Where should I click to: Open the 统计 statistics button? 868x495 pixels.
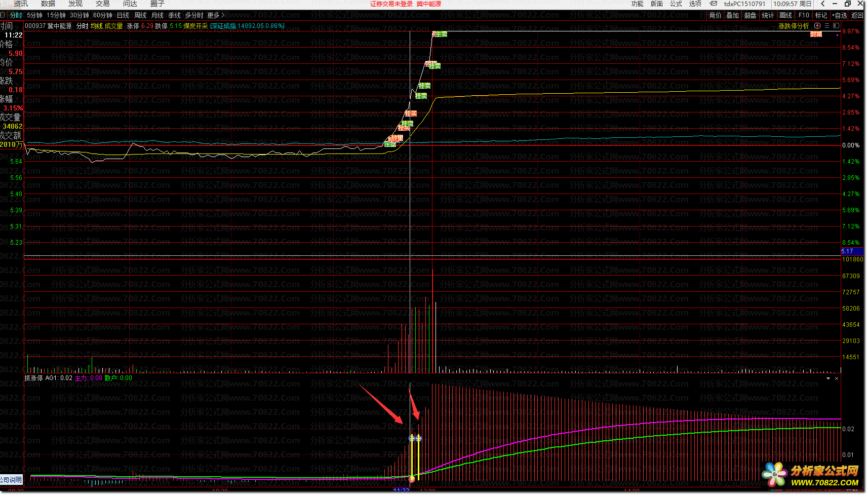point(768,15)
